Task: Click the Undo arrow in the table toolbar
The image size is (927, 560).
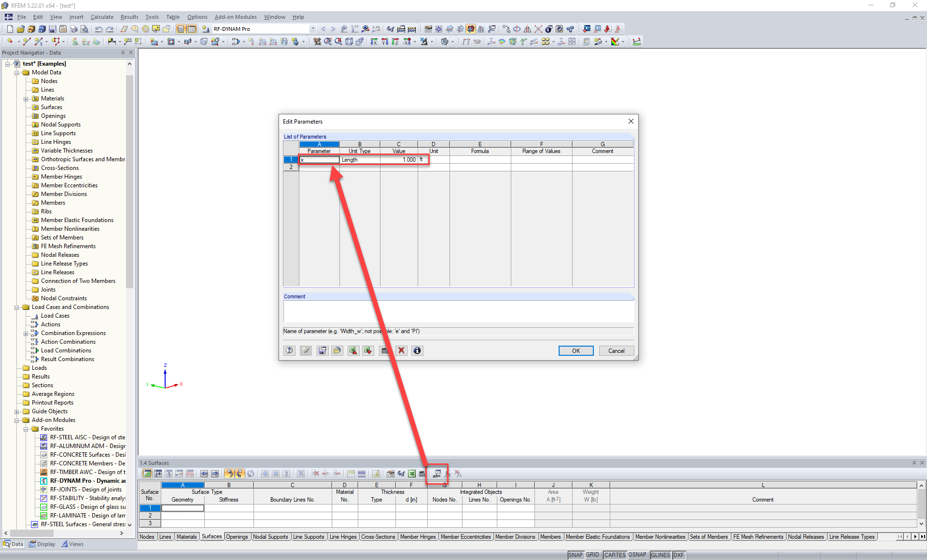Action: point(228,474)
